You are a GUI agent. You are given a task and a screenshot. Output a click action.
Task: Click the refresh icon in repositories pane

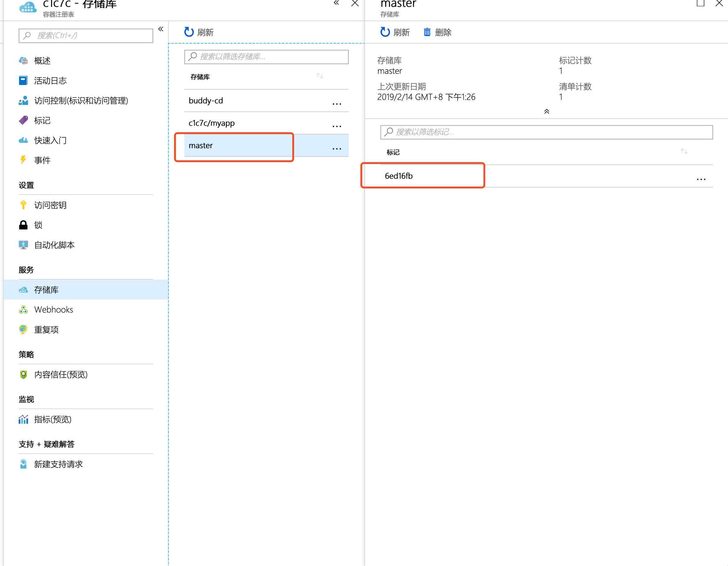[189, 32]
